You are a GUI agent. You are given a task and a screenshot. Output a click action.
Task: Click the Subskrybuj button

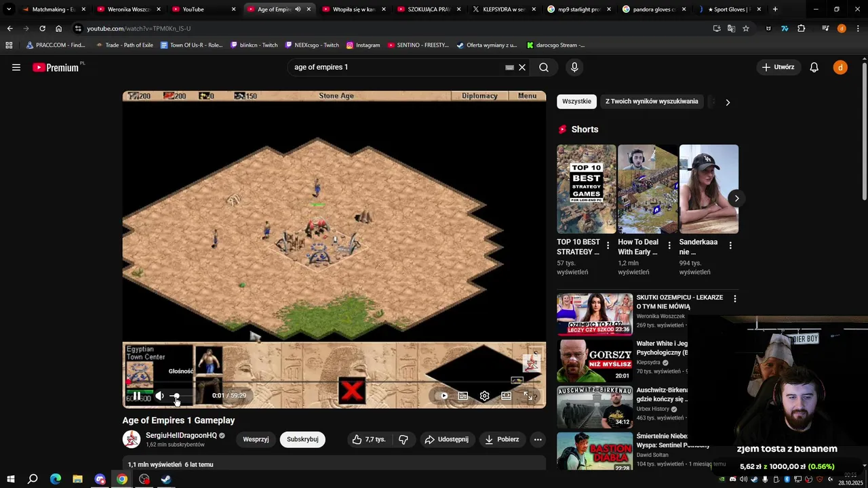302,439
